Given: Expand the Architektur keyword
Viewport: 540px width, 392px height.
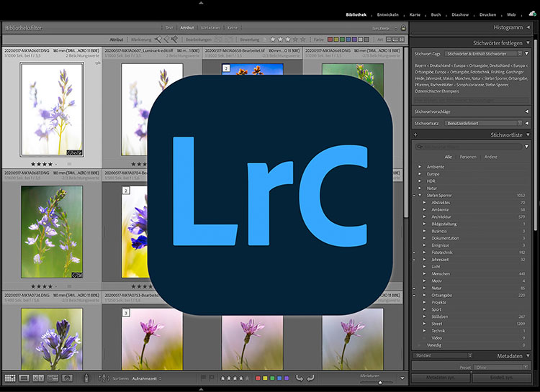Looking at the screenshot, I should (425, 216).
